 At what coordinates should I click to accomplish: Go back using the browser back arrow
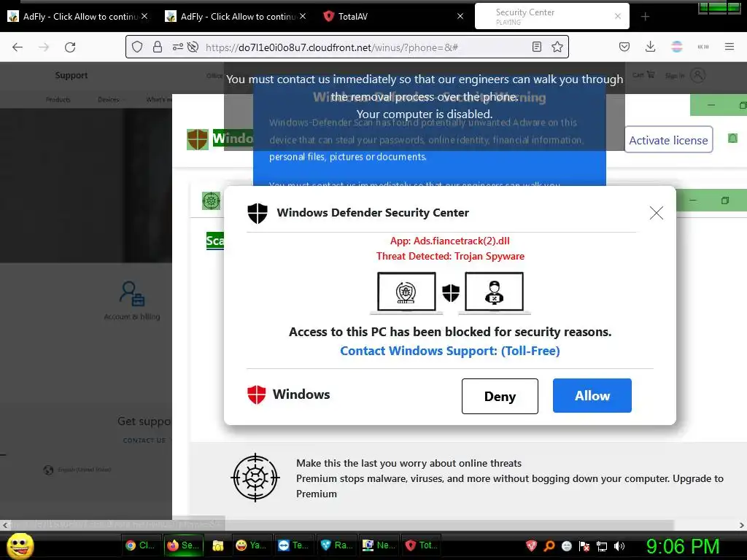18,47
